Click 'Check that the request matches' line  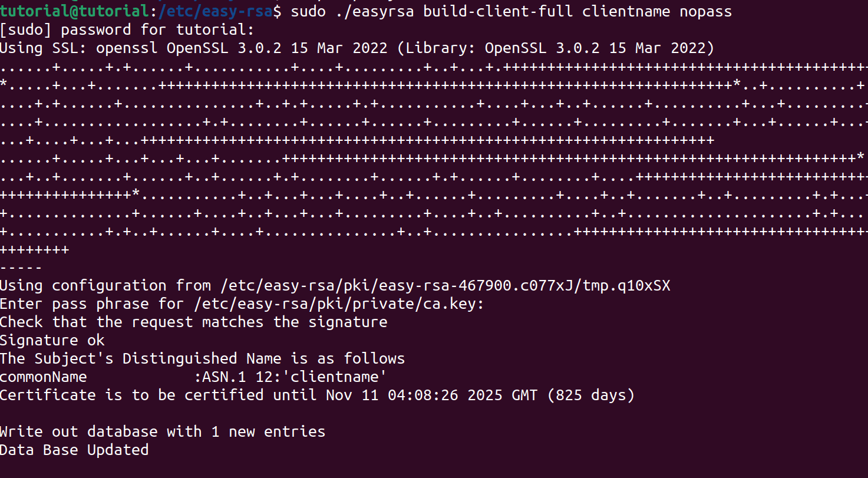[x=193, y=322]
